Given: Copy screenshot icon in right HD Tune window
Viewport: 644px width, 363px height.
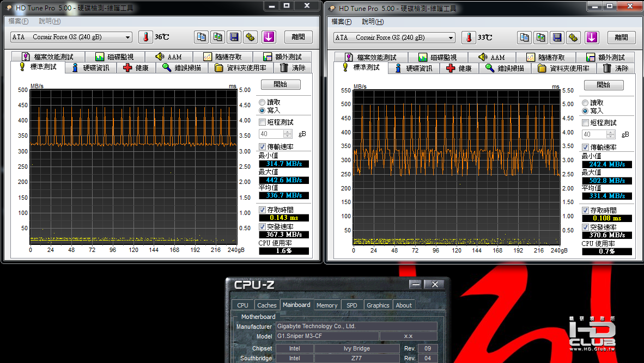Looking at the screenshot, I should pyautogui.click(x=541, y=38).
